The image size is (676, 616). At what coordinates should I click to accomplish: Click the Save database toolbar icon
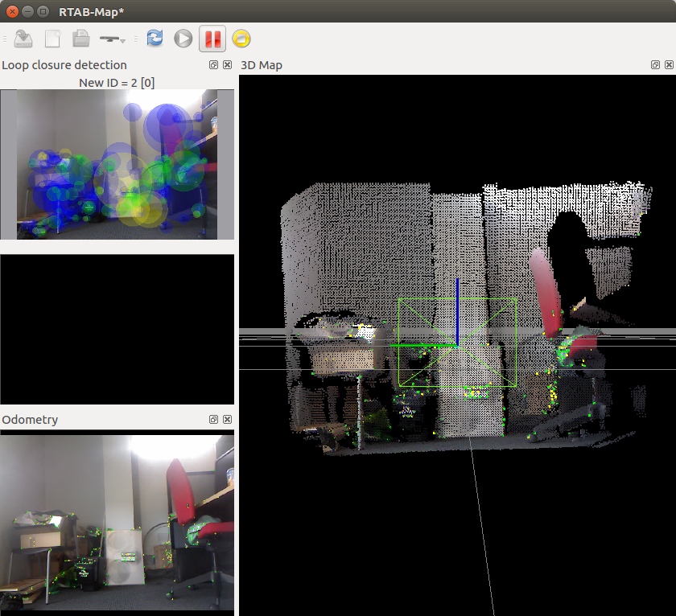pyautogui.click(x=23, y=38)
